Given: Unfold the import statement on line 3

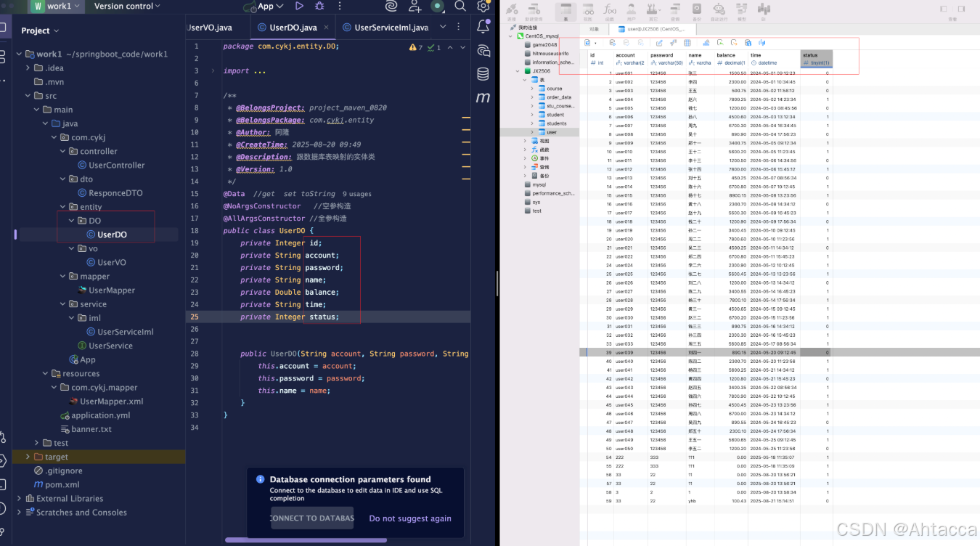Looking at the screenshot, I should pyautogui.click(x=213, y=71).
